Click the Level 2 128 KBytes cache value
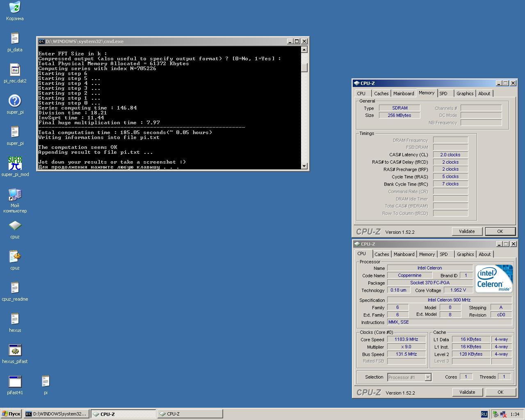Screen dimensions: 525x420 pyautogui.click(x=471, y=354)
